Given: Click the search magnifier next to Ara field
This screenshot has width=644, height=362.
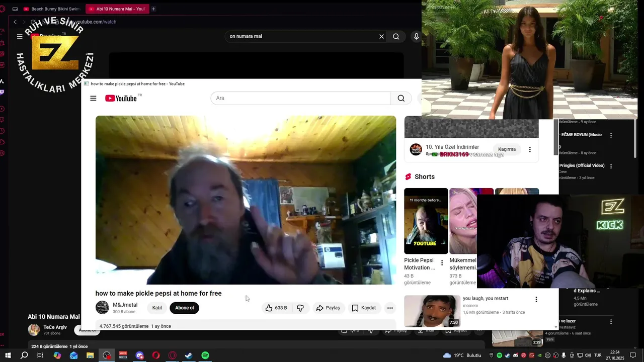Looking at the screenshot, I should point(401,98).
